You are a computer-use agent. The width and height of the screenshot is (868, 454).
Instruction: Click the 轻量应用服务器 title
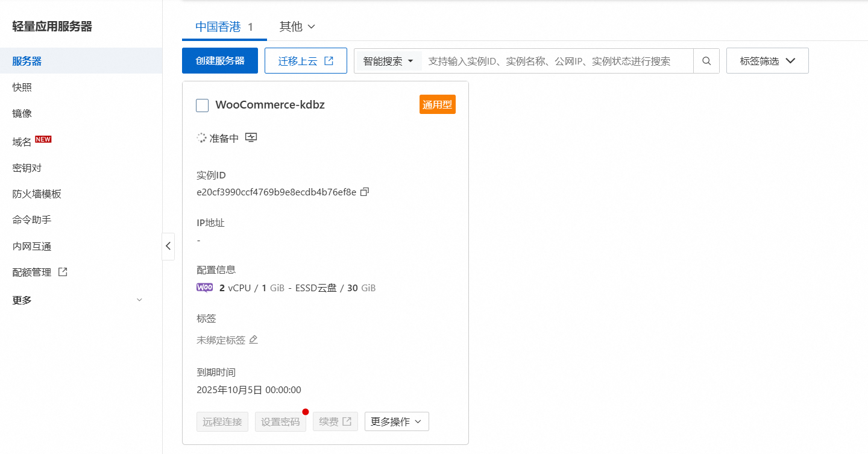52,26
